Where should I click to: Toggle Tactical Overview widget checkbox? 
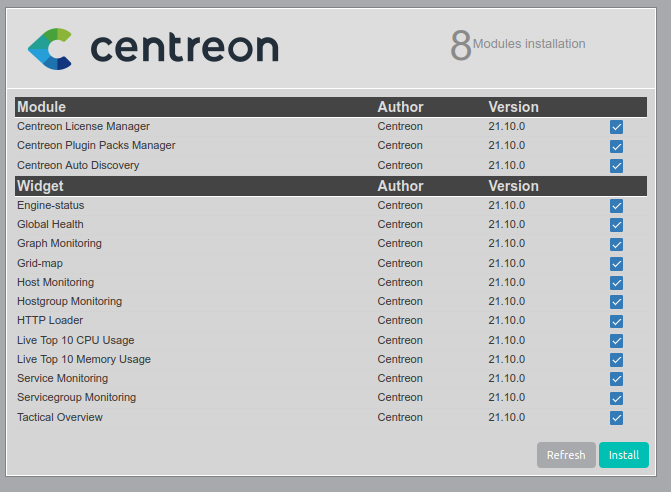coord(616,418)
